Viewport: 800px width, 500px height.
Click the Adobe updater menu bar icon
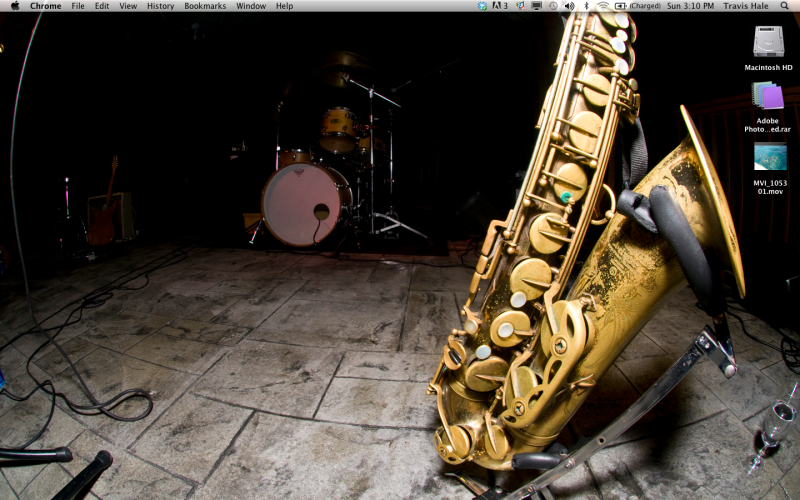[x=499, y=6]
